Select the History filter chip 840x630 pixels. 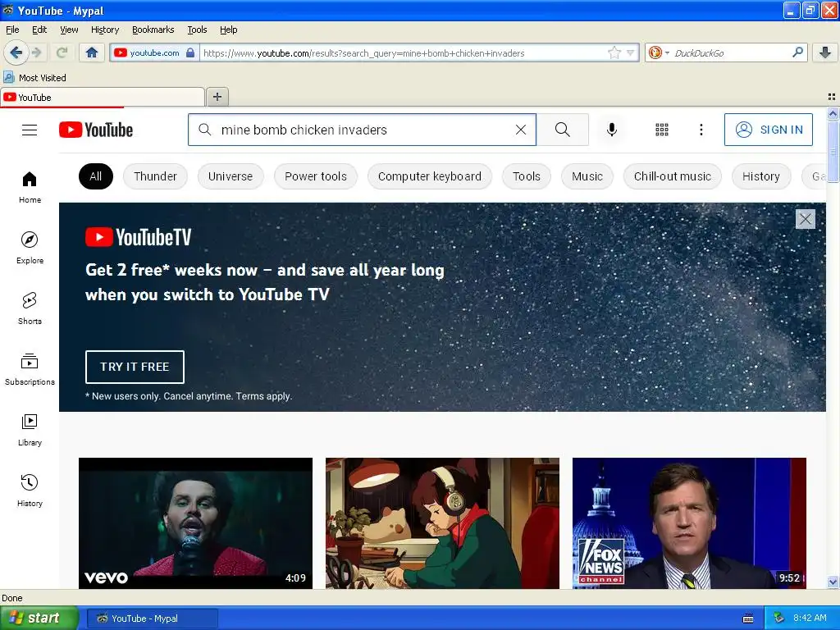tap(761, 176)
